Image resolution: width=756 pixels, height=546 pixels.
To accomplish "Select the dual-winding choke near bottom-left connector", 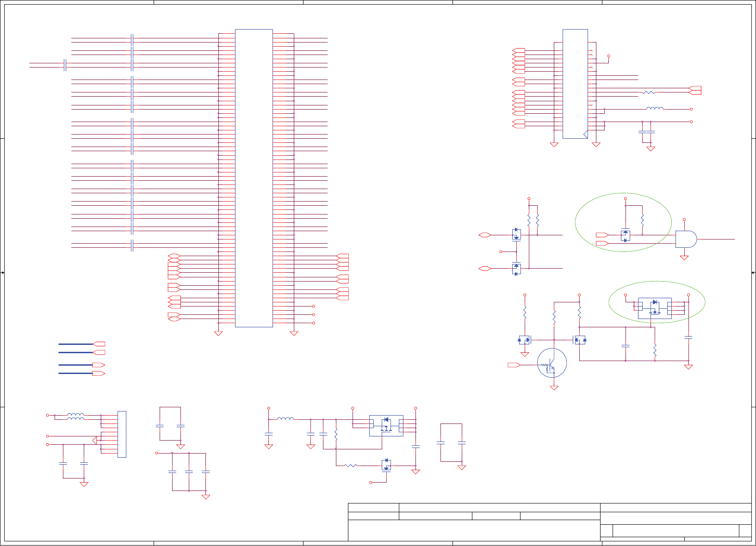I will click(76, 417).
